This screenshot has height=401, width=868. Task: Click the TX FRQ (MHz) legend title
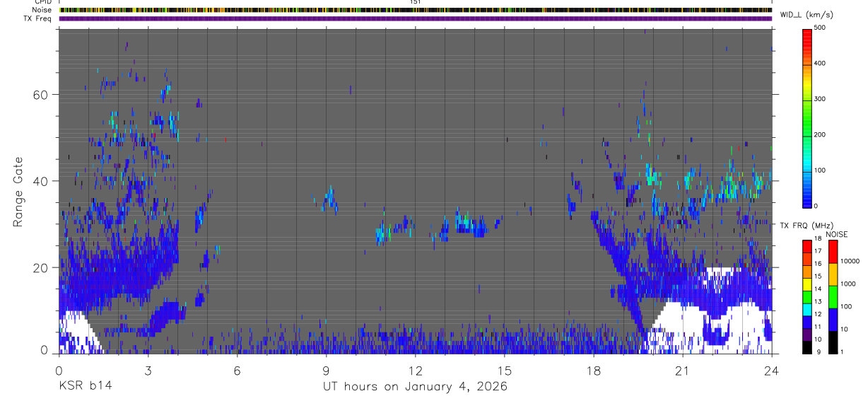pyautogui.click(x=807, y=225)
